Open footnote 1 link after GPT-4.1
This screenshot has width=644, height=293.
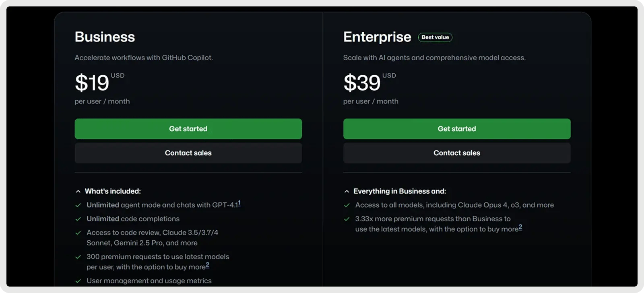click(239, 203)
